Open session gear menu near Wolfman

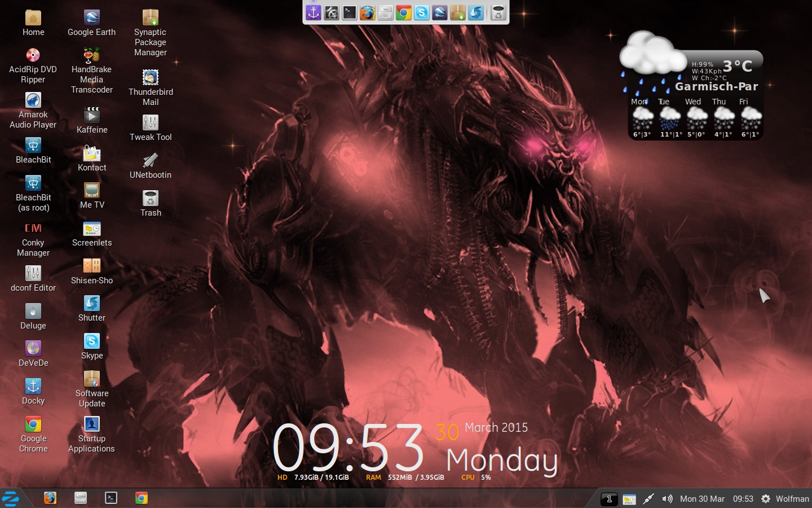[766, 499]
